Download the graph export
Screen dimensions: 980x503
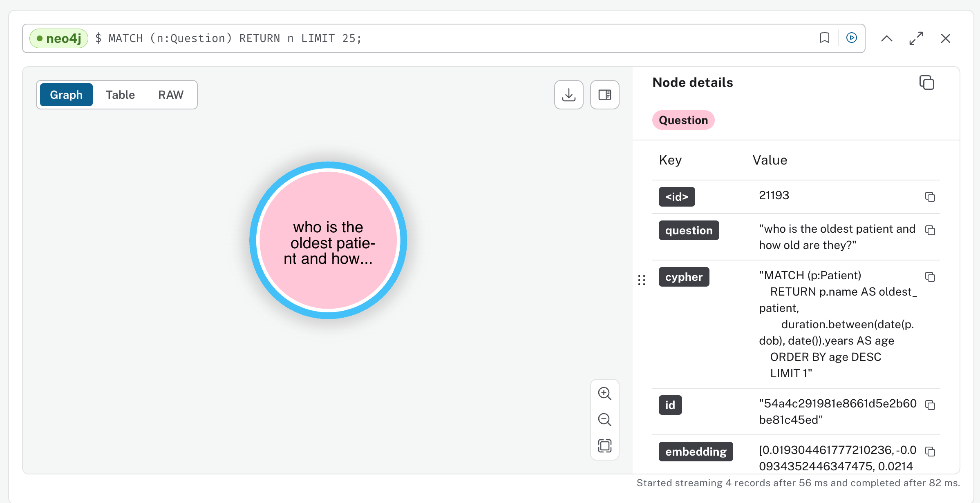568,95
